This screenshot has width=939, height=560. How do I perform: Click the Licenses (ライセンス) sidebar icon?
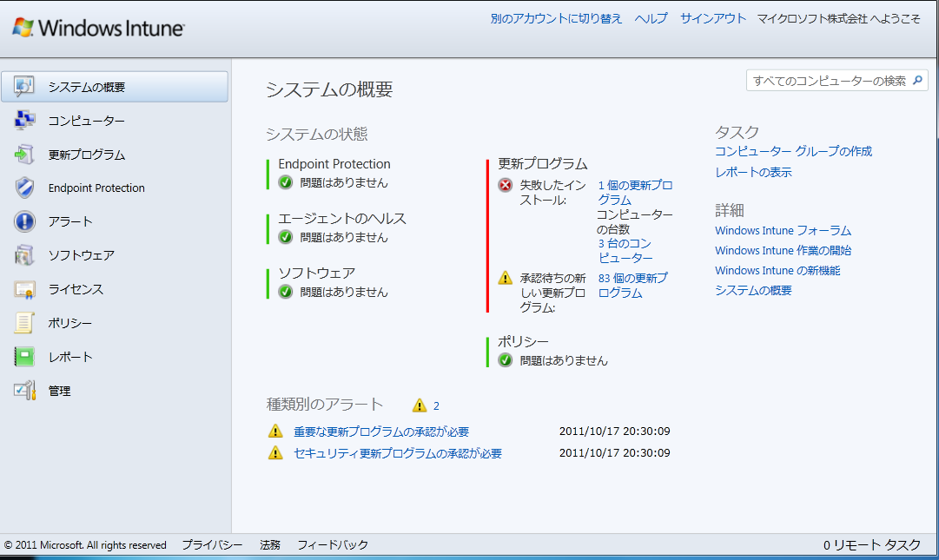[24, 289]
